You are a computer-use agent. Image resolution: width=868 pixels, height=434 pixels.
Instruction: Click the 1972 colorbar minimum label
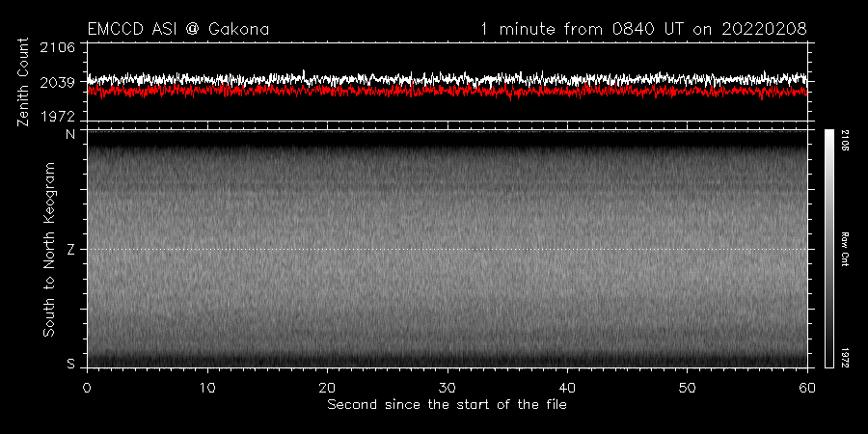coord(845,357)
